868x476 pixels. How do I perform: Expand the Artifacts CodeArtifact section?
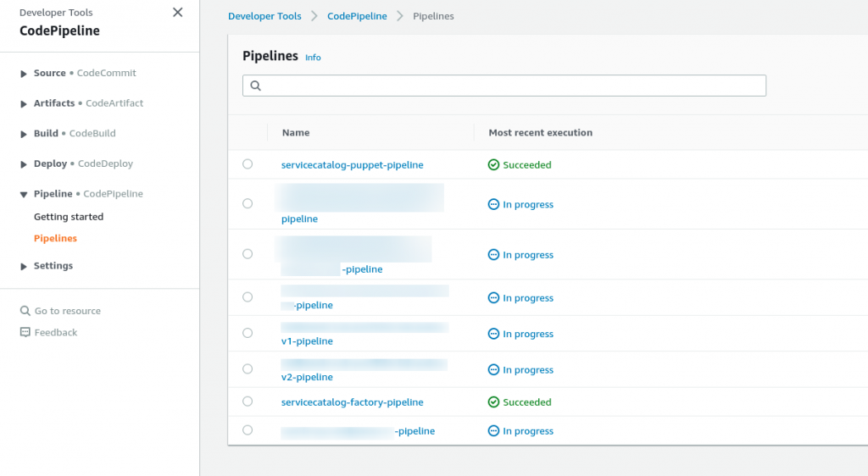(23, 103)
